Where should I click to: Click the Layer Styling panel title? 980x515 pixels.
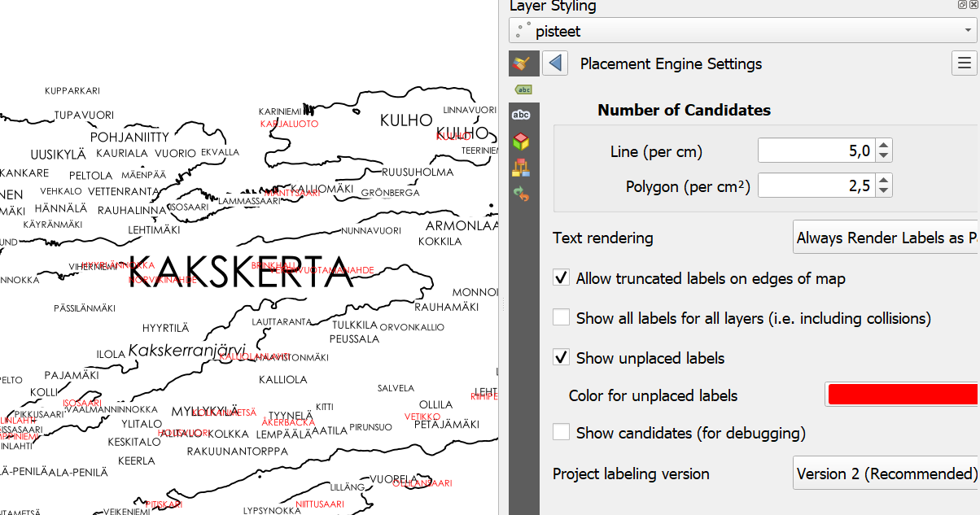[553, 7]
